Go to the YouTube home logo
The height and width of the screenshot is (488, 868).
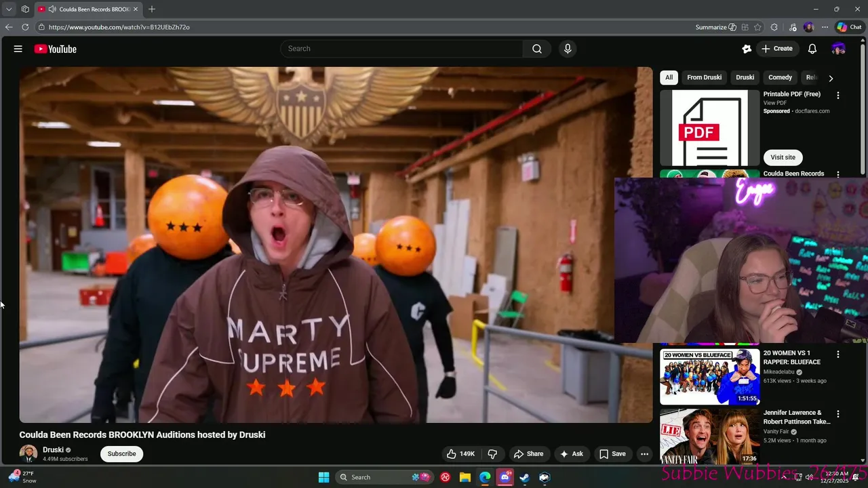(x=55, y=49)
